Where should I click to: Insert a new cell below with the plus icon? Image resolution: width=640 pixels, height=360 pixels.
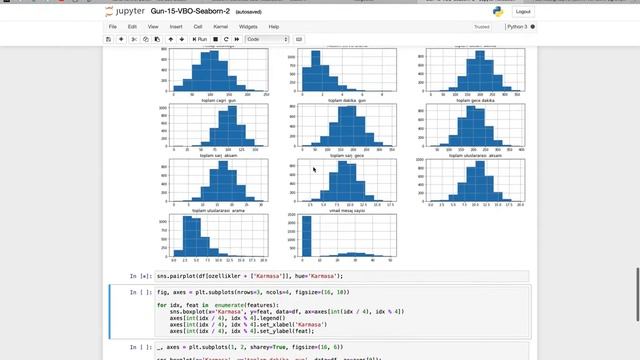pos(121,39)
